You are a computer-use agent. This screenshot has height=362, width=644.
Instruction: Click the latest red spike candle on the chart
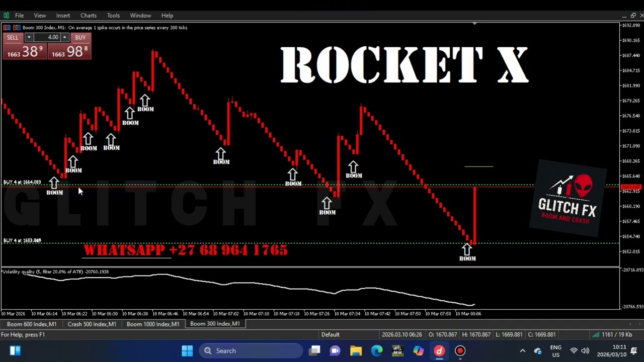[x=474, y=215]
